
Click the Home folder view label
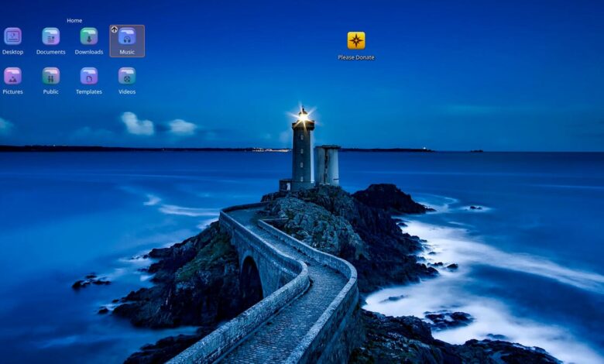pyautogui.click(x=74, y=20)
